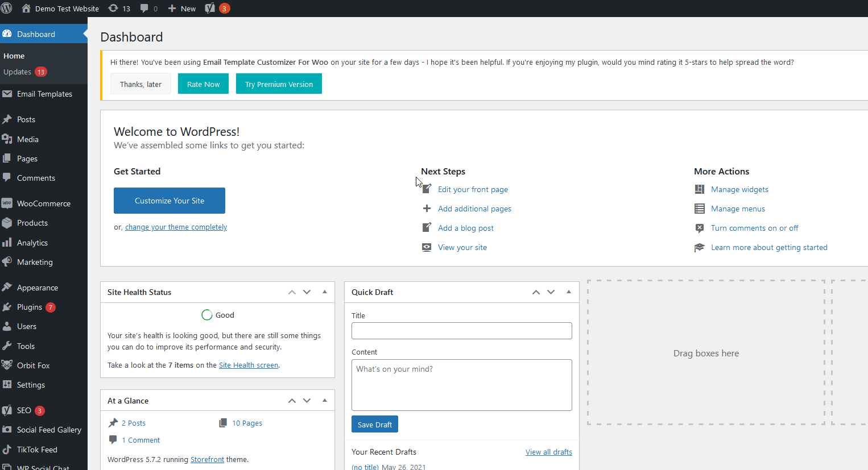
Task: Click the Manage widgets icon
Action: 700,189
